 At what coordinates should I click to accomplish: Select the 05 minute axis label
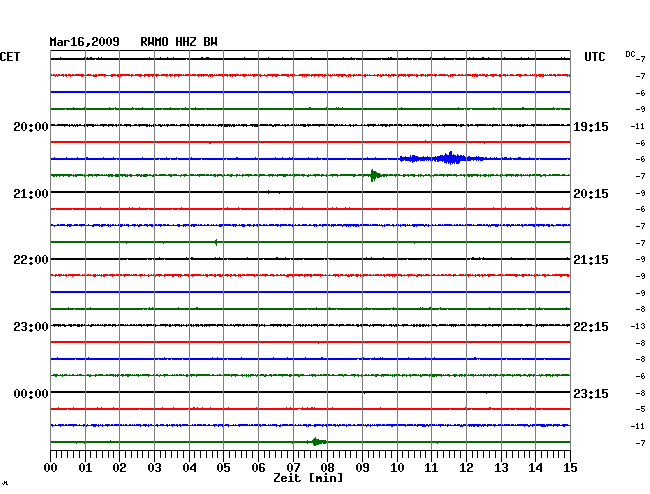223,468
